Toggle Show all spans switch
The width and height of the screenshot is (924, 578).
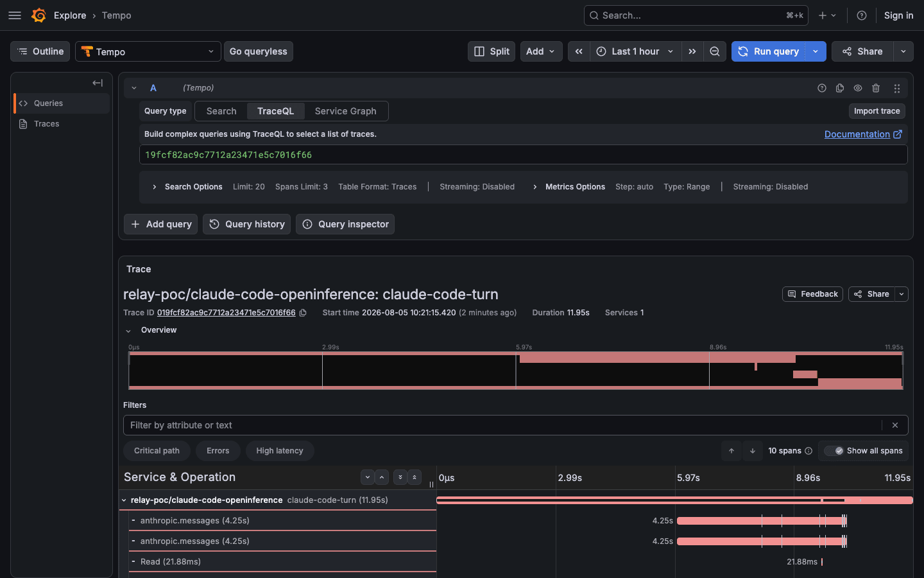click(x=834, y=451)
